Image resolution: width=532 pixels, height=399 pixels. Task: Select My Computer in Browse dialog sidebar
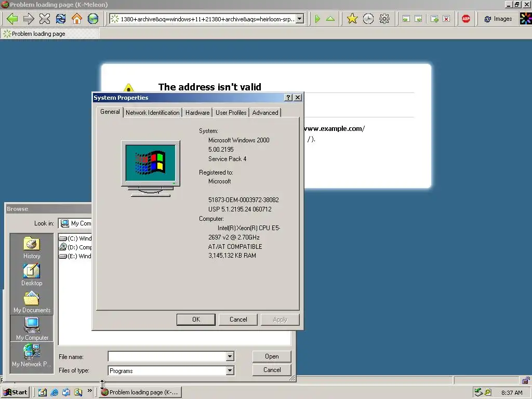32,328
